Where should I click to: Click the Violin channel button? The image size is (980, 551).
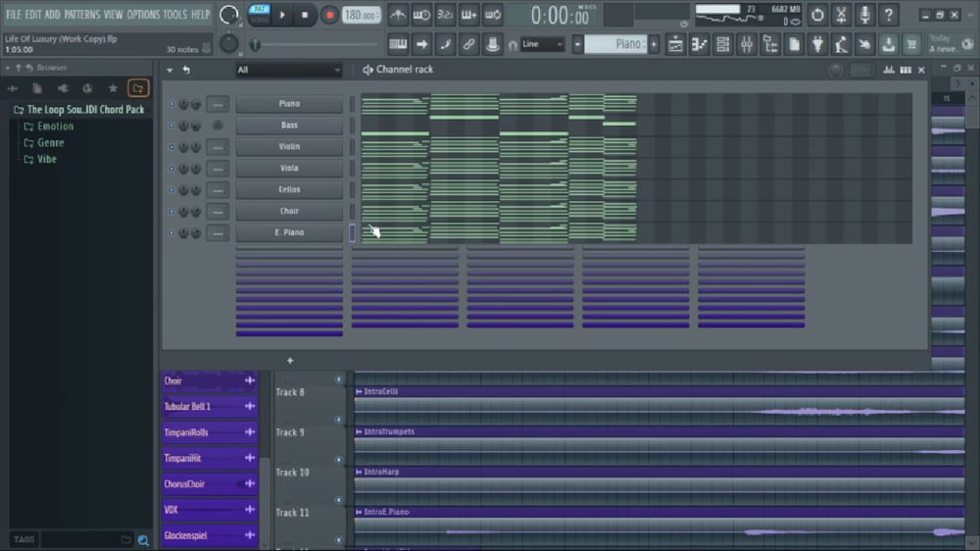[x=289, y=147]
